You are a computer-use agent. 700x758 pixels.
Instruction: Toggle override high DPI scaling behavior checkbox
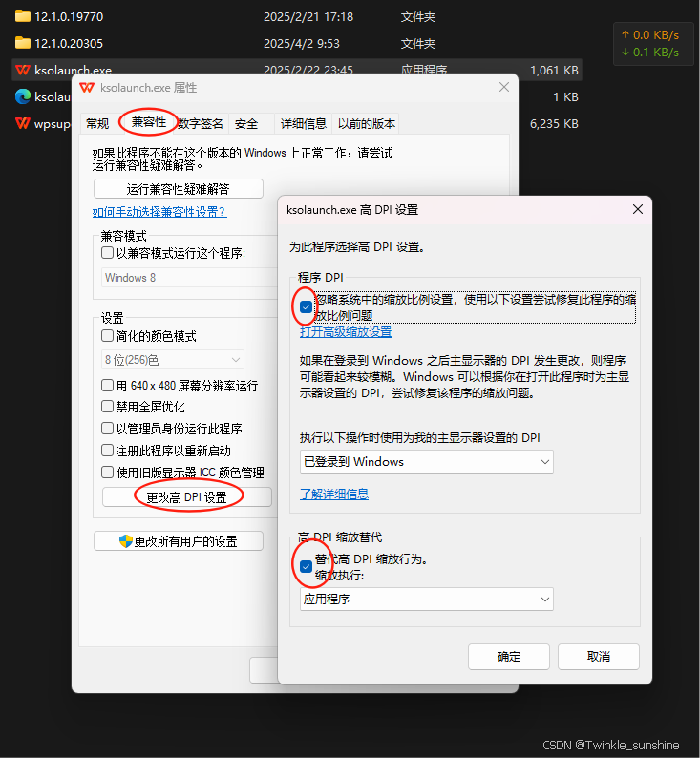306,566
